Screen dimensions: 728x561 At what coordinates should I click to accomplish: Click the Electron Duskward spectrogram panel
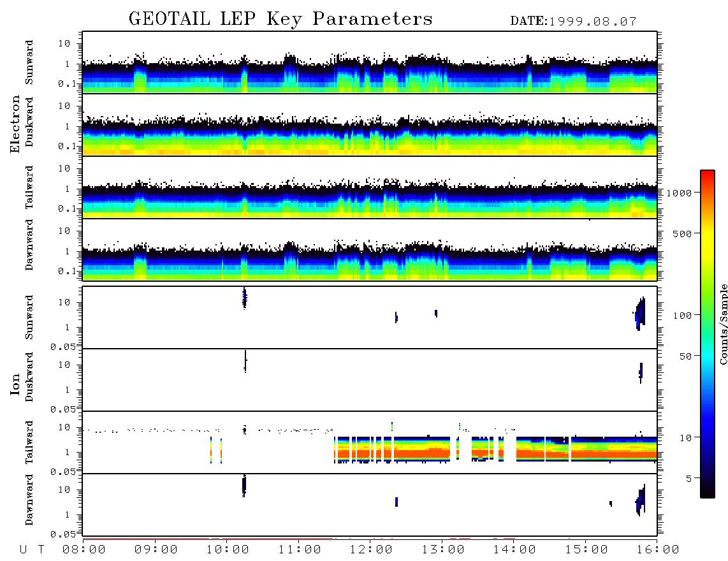[370, 124]
